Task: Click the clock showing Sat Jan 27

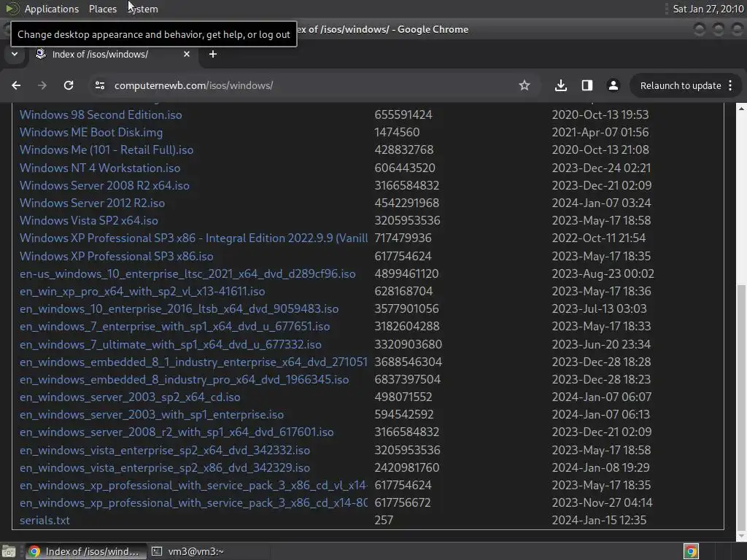Action: pyautogui.click(x=708, y=9)
